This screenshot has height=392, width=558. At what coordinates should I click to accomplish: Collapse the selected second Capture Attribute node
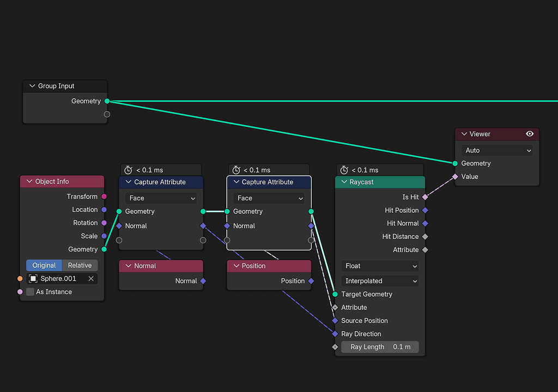coord(236,182)
